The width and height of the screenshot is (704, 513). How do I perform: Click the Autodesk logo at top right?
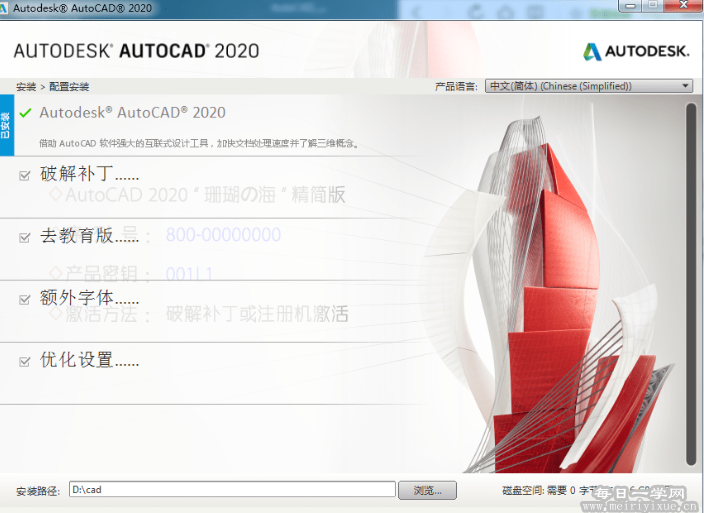click(x=636, y=52)
